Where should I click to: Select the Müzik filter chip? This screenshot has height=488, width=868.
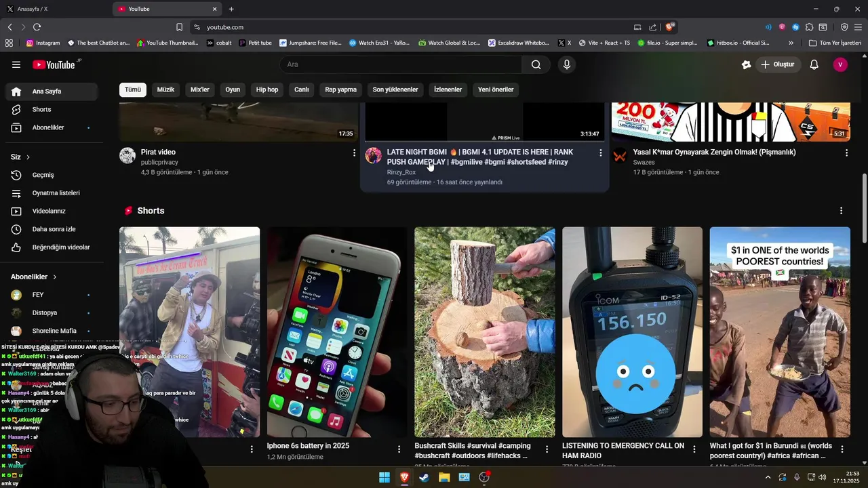[x=165, y=89]
